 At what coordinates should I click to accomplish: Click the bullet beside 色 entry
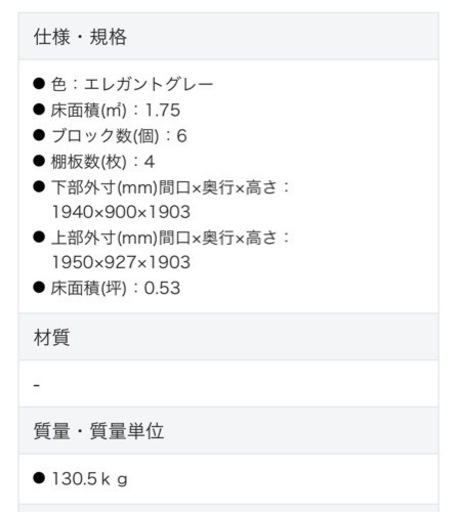click(x=39, y=83)
